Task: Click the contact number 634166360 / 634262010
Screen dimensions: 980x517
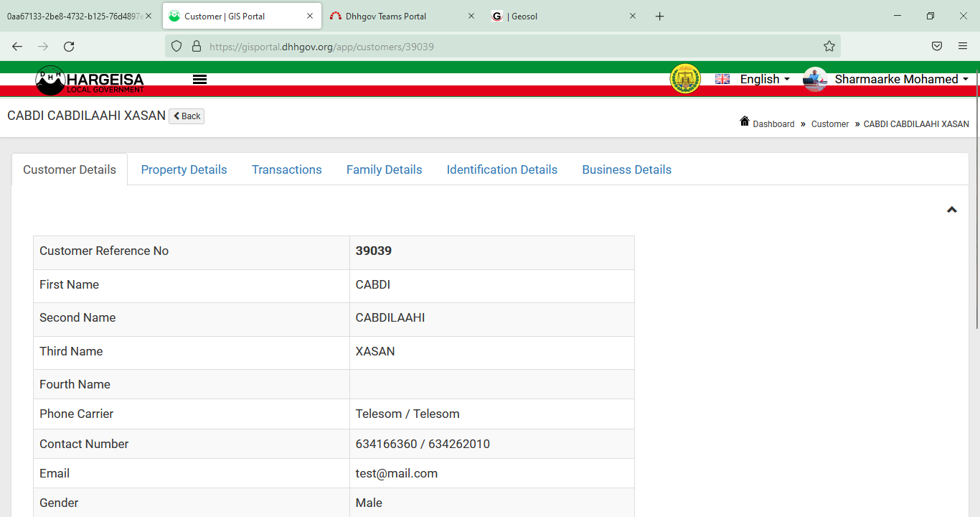Action: [x=423, y=444]
